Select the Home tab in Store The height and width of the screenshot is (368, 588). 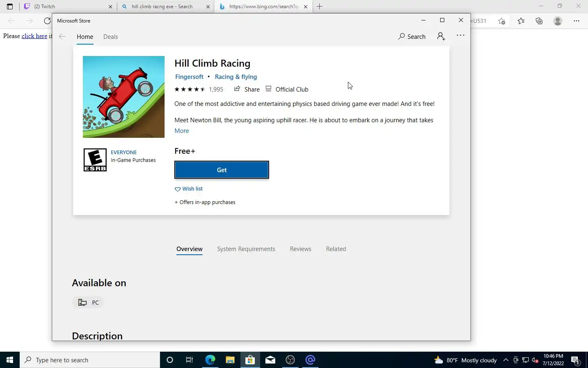point(85,36)
